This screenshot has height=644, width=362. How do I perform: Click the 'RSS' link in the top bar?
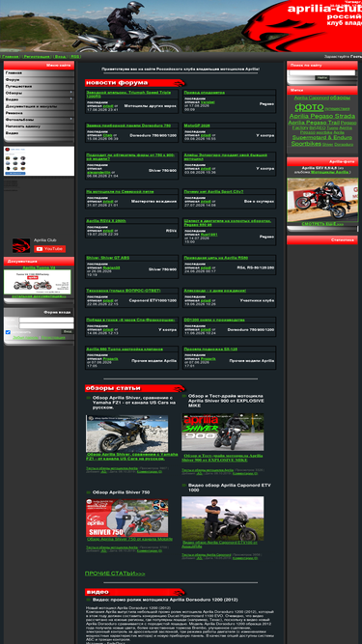(x=74, y=56)
